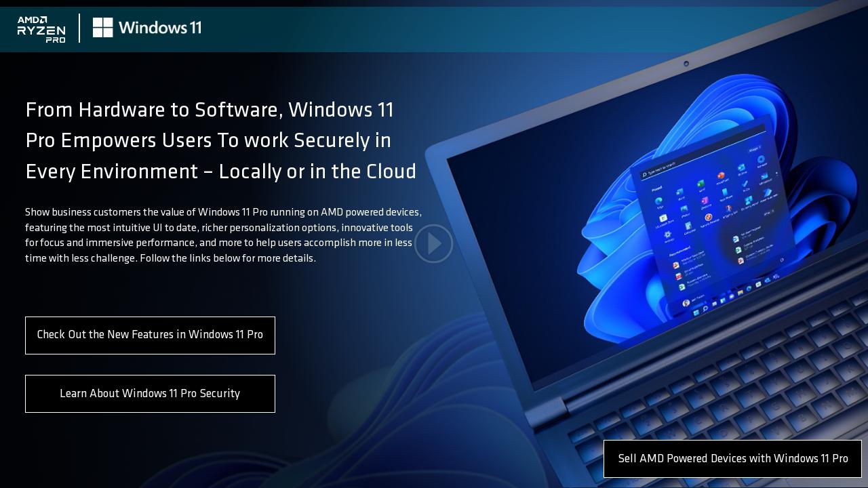Select the Microsoft Store icon
868x488 pixels.
tap(663, 218)
